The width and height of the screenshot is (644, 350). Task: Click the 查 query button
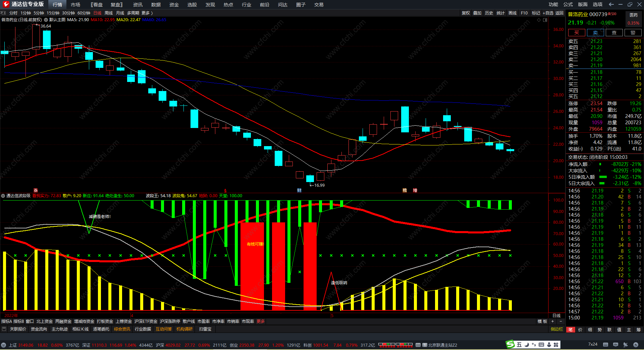click(x=614, y=33)
